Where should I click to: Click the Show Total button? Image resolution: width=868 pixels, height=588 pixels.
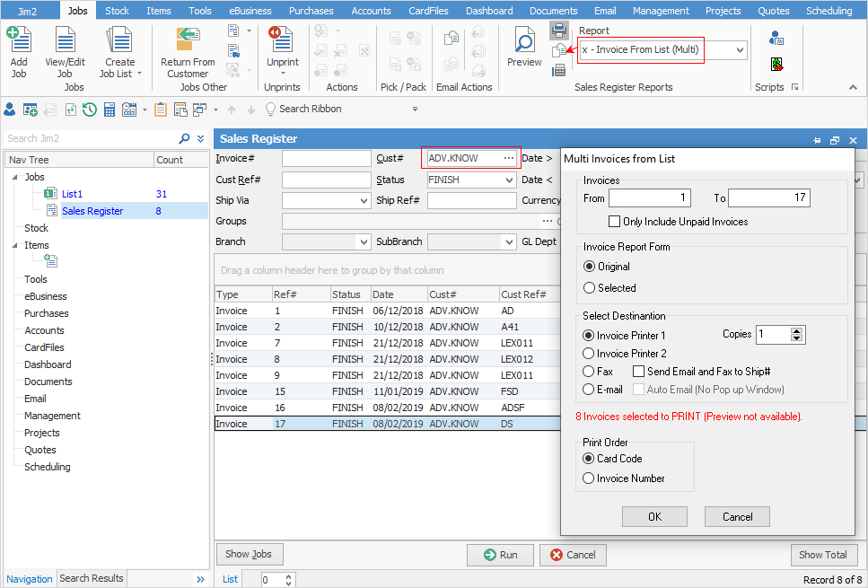coord(823,555)
